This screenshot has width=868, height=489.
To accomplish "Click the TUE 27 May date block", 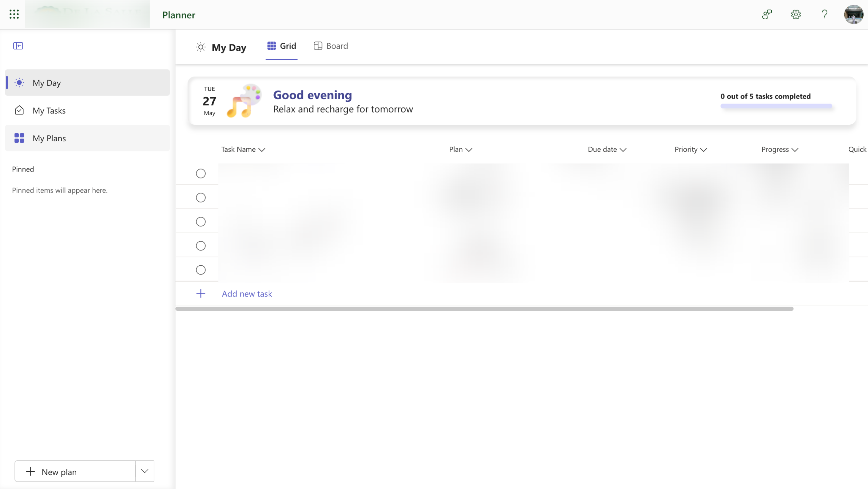I will click(x=210, y=101).
